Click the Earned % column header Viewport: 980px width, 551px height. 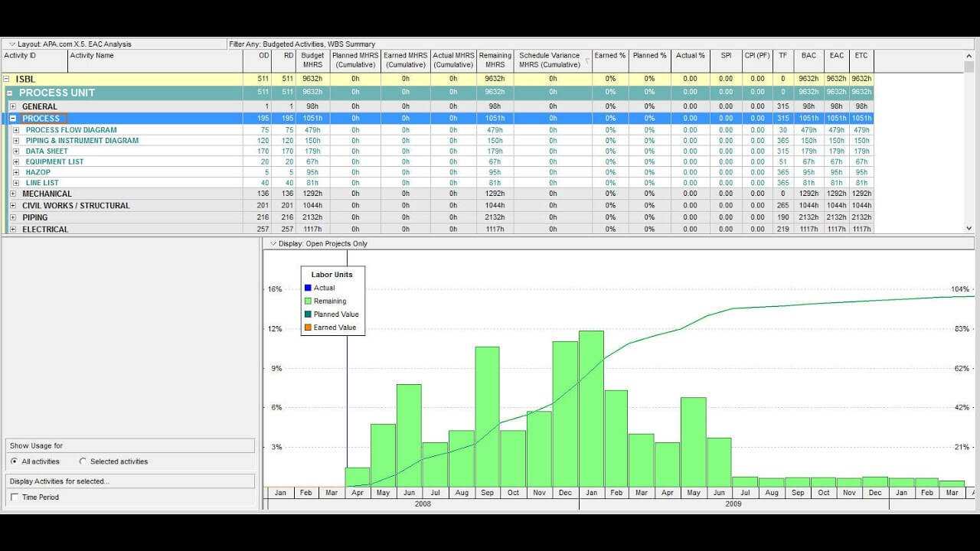(x=610, y=61)
